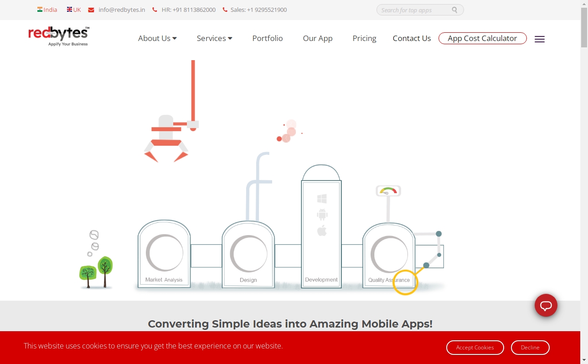588x364 pixels.
Task: Click the cookie notice text
Action: point(153,346)
